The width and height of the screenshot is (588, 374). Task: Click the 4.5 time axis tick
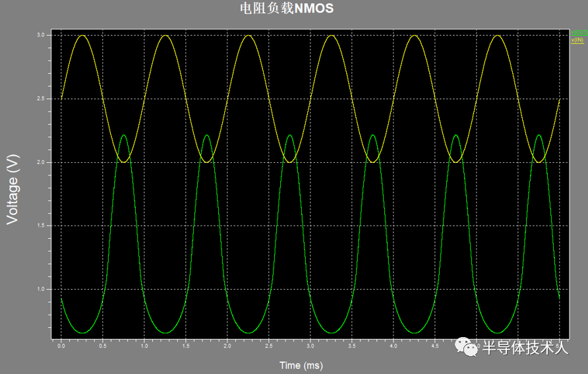click(x=434, y=346)
